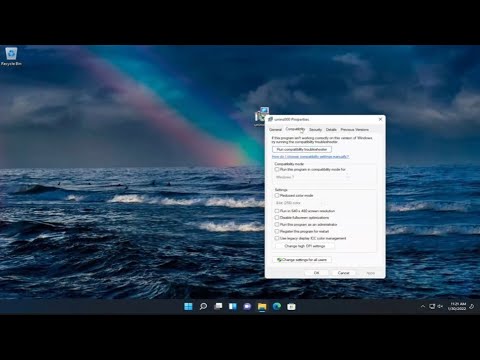Screen dimensions: 480x360
Task: Launch the Chat app from taskbar
Action: 247,306
